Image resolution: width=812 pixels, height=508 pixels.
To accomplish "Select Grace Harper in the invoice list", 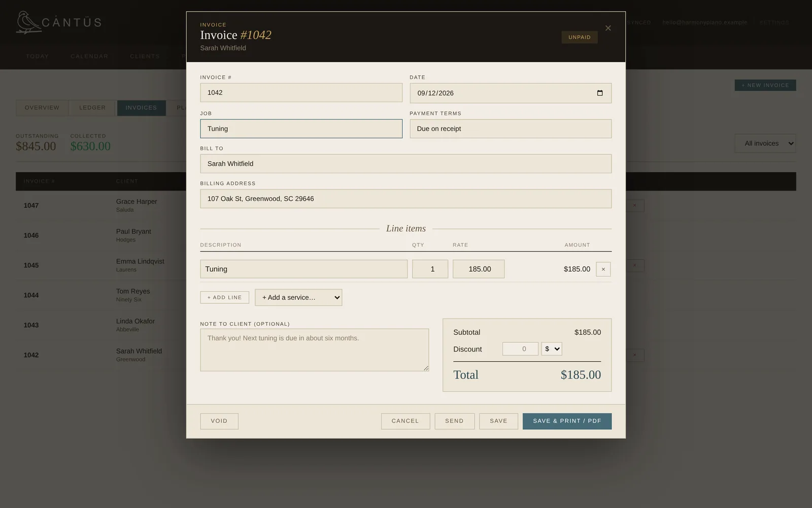I will point(137,202).
